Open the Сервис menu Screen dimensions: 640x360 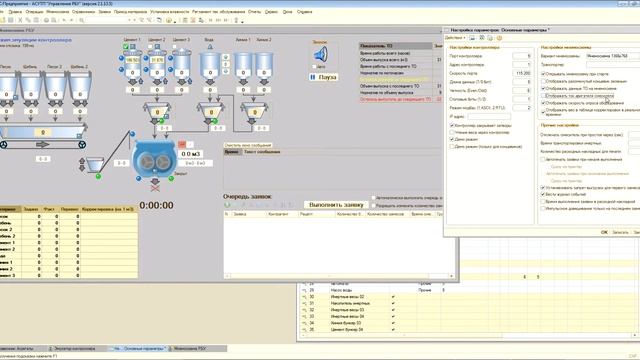[271, 12]
